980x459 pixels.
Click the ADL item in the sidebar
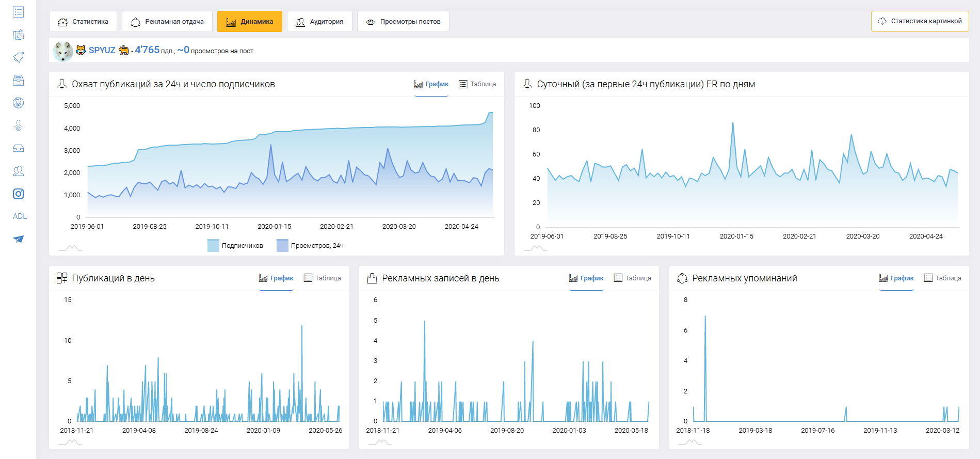click(20, 216)
